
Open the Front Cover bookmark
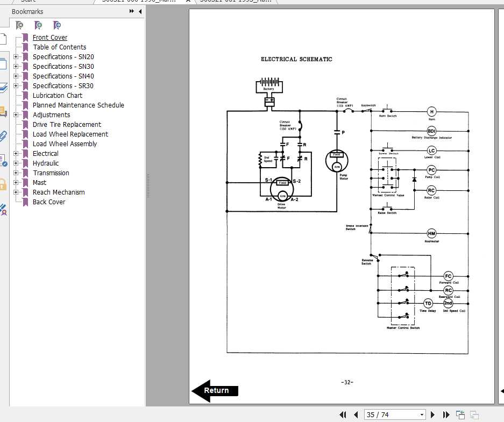coord(50,38)
